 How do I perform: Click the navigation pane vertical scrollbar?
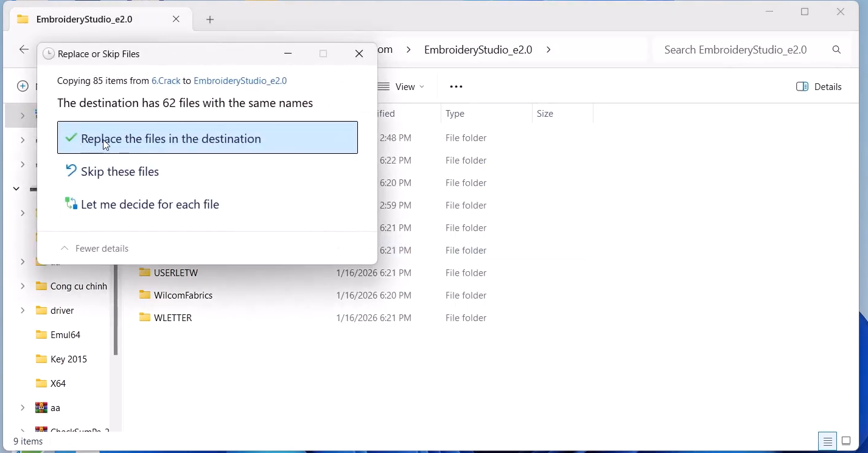click(x=116, y=310)
